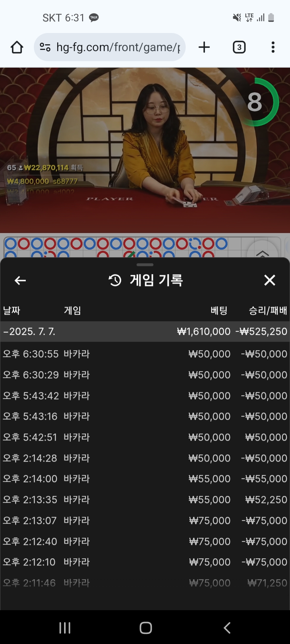Open the browser three-dot menu
Image resolution: width=290 pixels, height=644 pixels.
tap(273, 47)
